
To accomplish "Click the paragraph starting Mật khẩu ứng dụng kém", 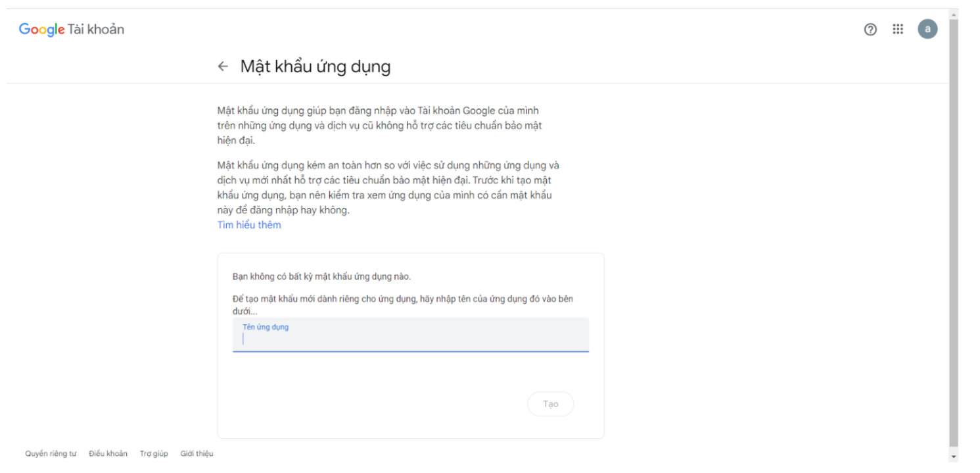I will [x=388, y=187].
